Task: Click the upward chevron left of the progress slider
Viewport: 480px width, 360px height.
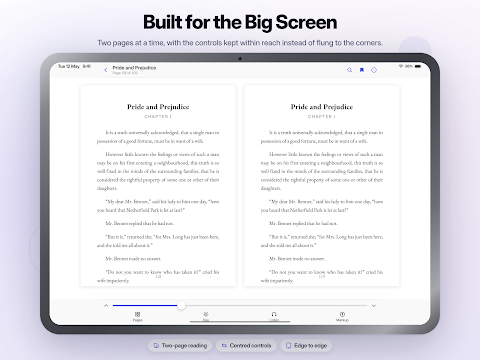Action: pos(106,305)
